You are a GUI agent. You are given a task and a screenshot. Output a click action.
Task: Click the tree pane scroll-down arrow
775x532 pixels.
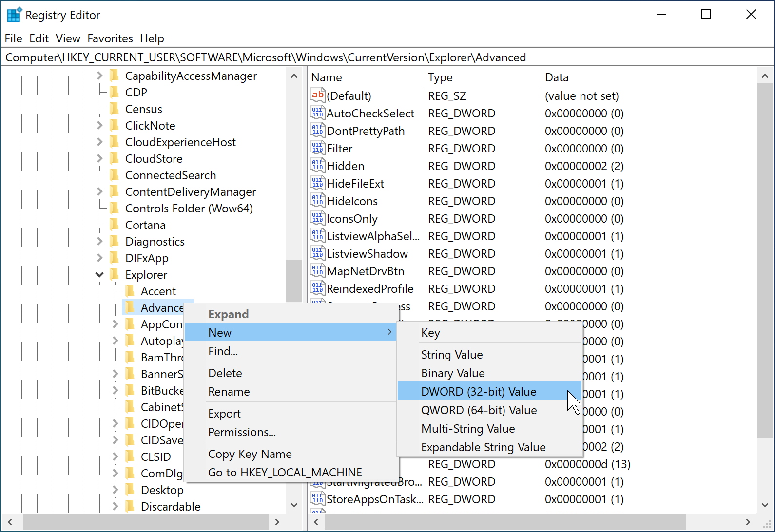(294, 505)
